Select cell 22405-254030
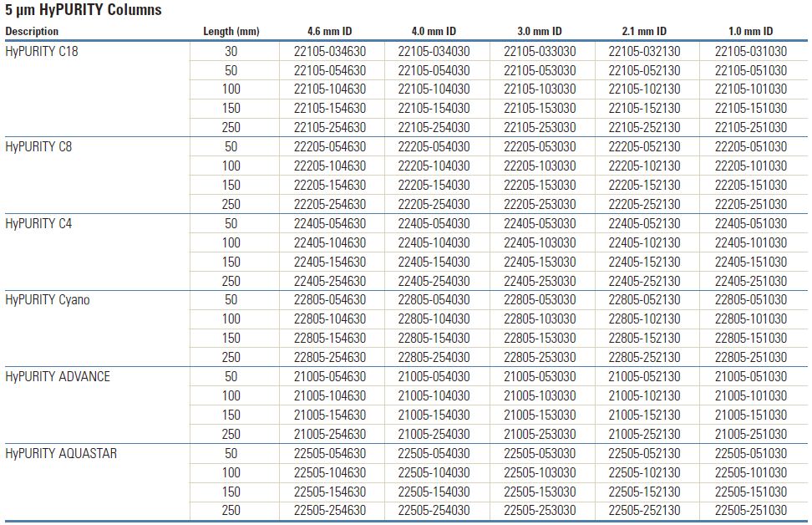 tap(434, 282)
